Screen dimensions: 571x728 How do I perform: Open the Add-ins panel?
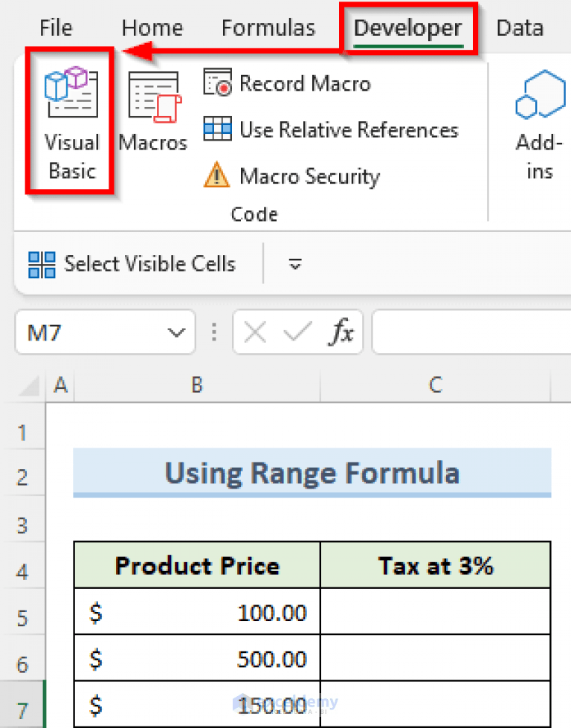(x=538, y=126)
